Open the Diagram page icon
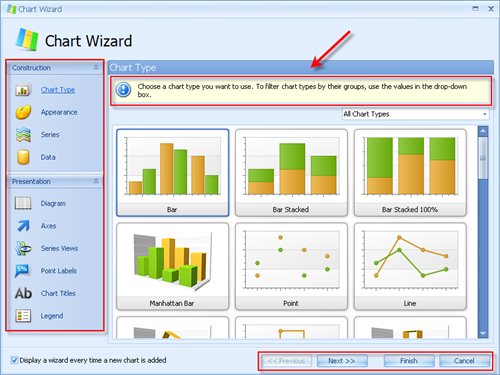Image resolution: width=500 pixels, height=375 pixels. (23, 203)
